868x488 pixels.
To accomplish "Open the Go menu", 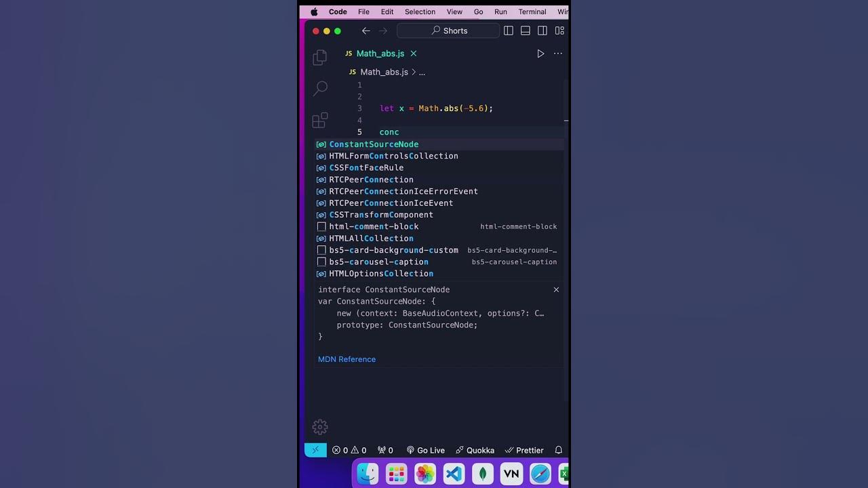I will pos(479,12).
